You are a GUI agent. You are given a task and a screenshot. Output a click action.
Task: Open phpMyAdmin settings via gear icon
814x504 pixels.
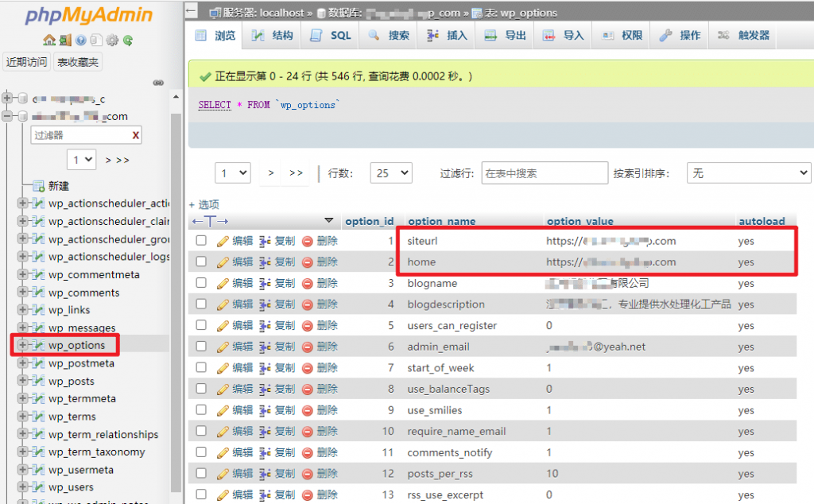[112, 40]
